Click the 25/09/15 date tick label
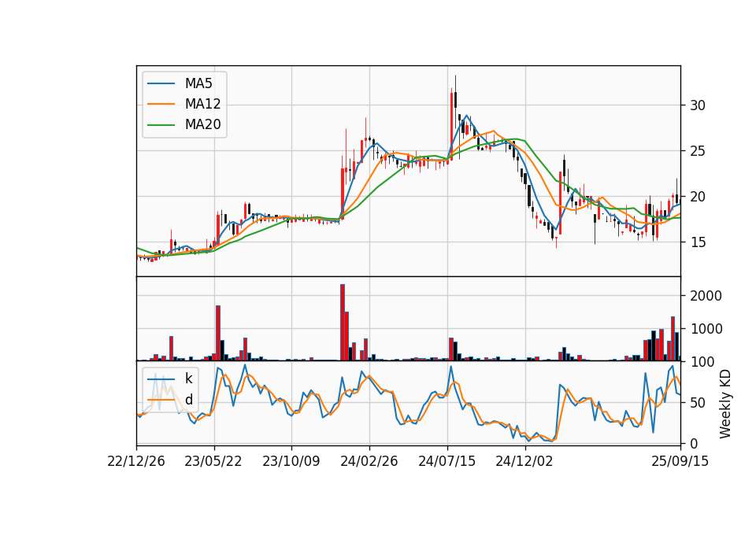This screenshot has height=543, width=756. pos(680,461)
